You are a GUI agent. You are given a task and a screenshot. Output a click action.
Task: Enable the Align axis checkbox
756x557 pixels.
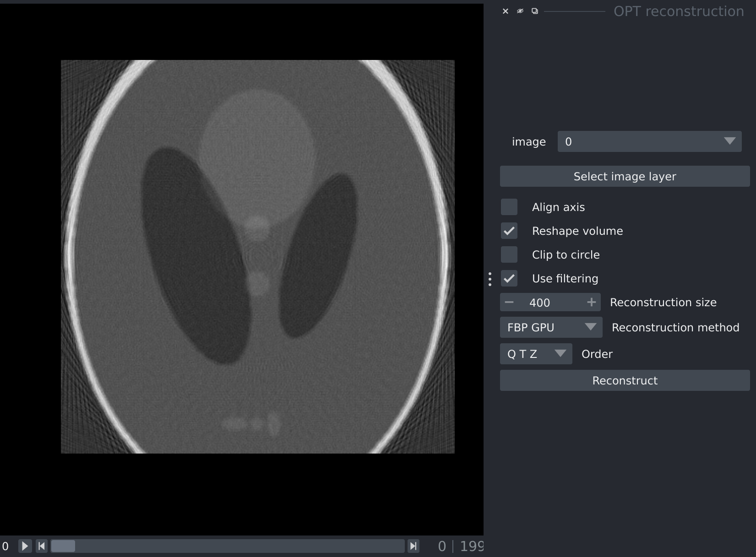pyautogui.click(x=509, y=207)
